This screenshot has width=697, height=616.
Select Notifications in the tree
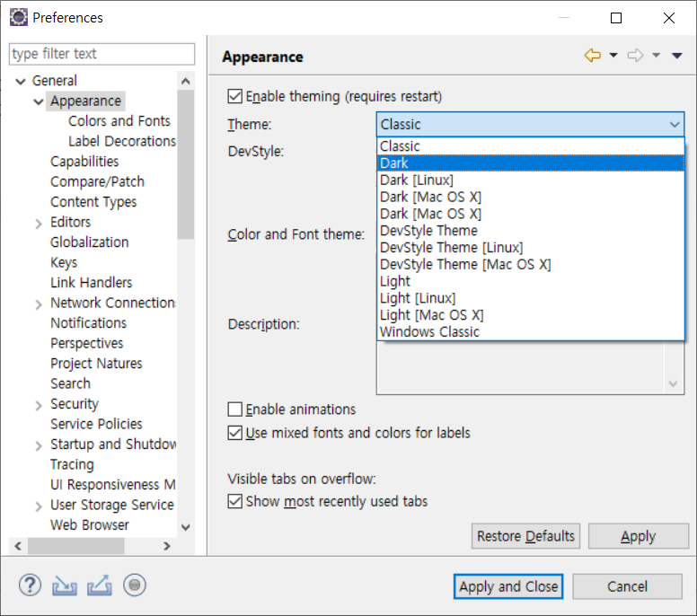[88, 322]
